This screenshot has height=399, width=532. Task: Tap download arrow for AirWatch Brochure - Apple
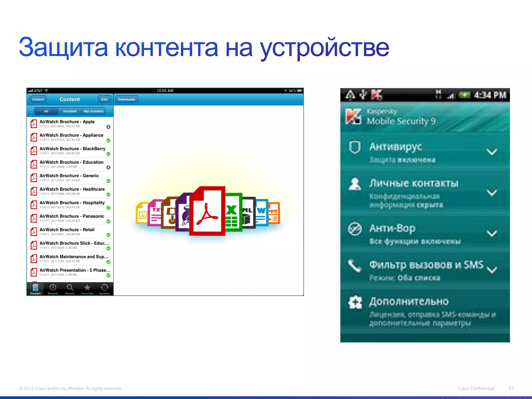(x=108, y=127)
